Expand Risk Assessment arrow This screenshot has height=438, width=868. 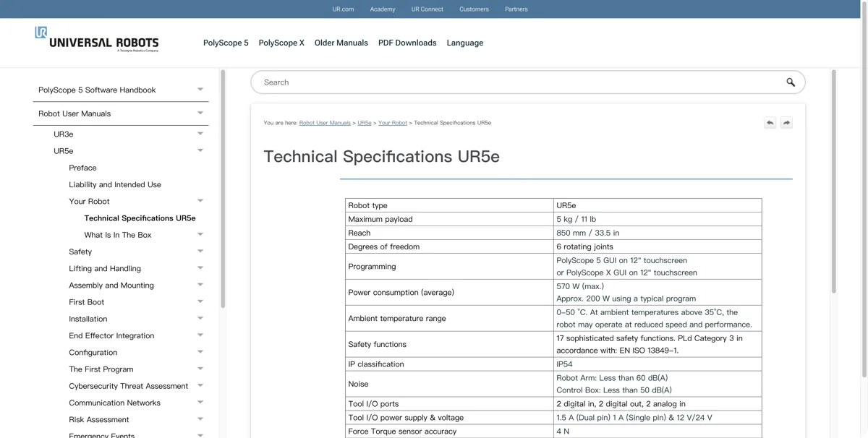[200, 419]
